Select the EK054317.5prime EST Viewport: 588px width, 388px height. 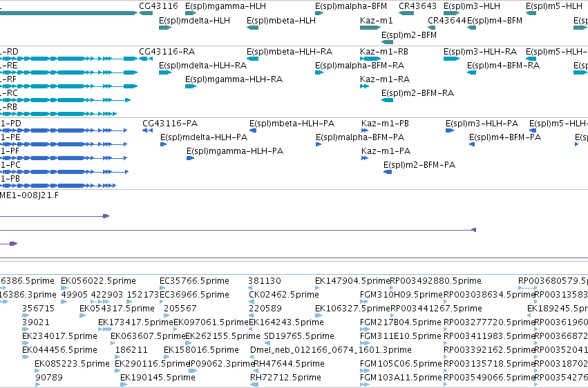82,316
